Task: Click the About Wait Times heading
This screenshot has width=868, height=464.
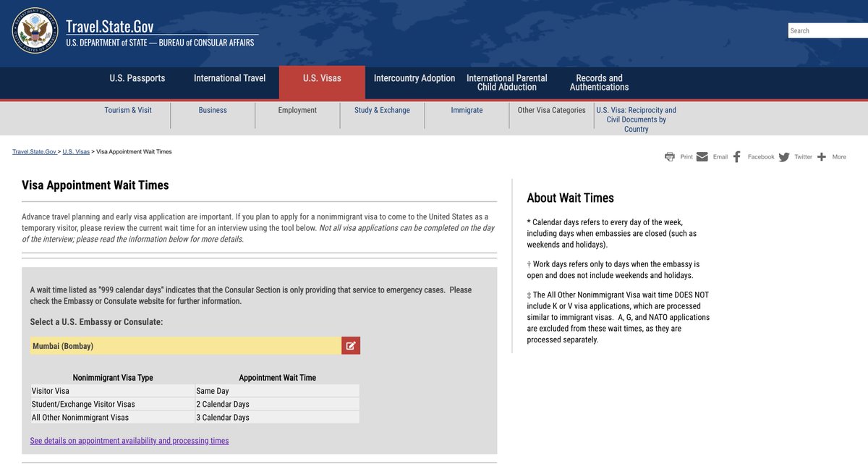Action: (571, 198)
